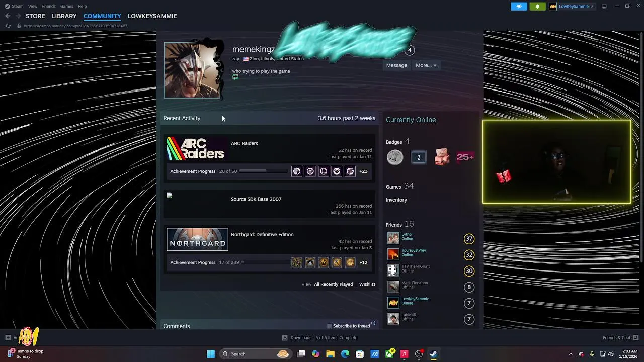
Task: Open the Wishlist link
Action: pos(367,284)
